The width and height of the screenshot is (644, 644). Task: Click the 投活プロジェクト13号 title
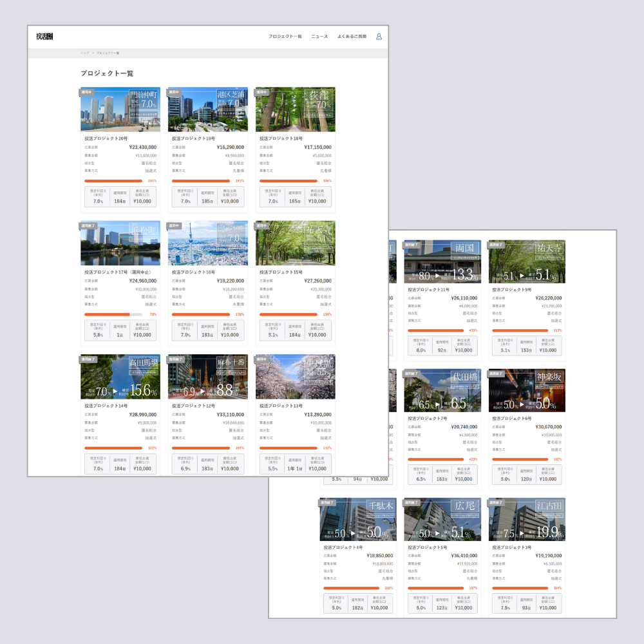click(x=281, y=406)
